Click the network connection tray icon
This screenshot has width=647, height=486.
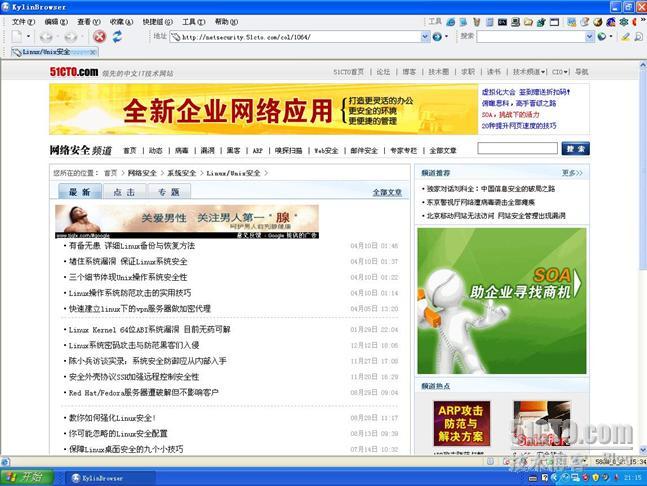[x=575, y=478]
